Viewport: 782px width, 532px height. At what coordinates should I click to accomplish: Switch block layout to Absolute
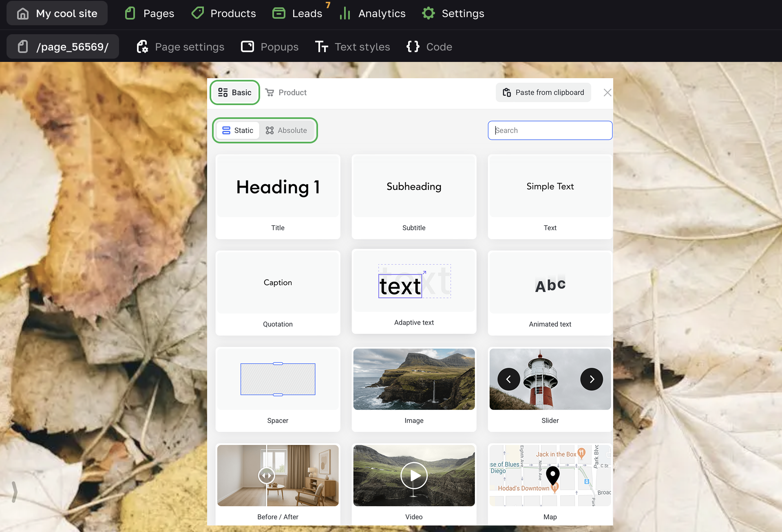point(286,130)
